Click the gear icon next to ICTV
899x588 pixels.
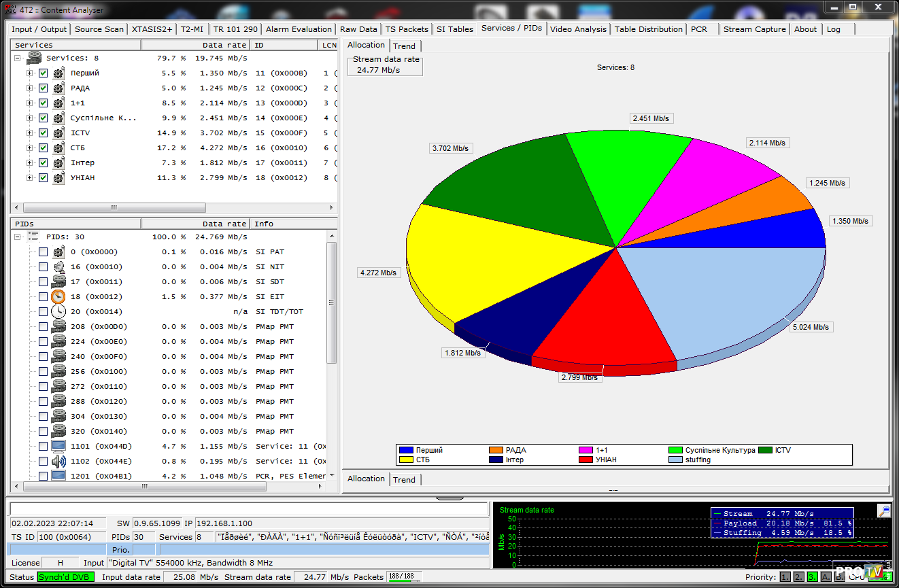coord(58,133)
